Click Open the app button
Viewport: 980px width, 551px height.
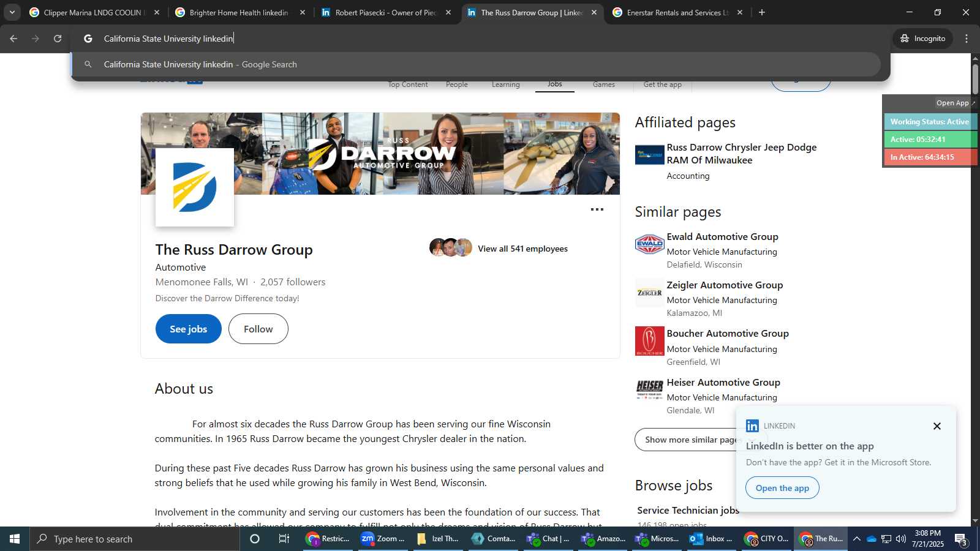click(x=782, y=488)
